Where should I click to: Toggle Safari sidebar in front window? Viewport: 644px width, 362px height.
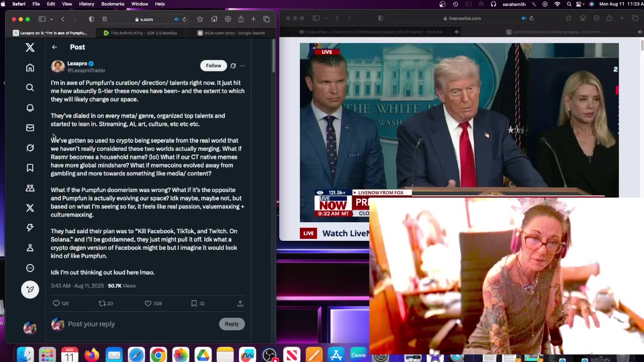42,19
